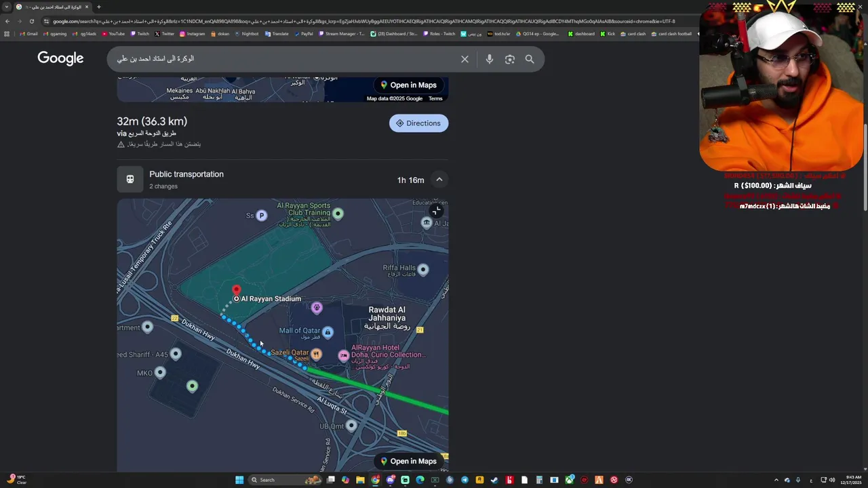Screen dimensions: 868x488
Task: Open the Windows Start menu
Action: click(x=239, y=480)
